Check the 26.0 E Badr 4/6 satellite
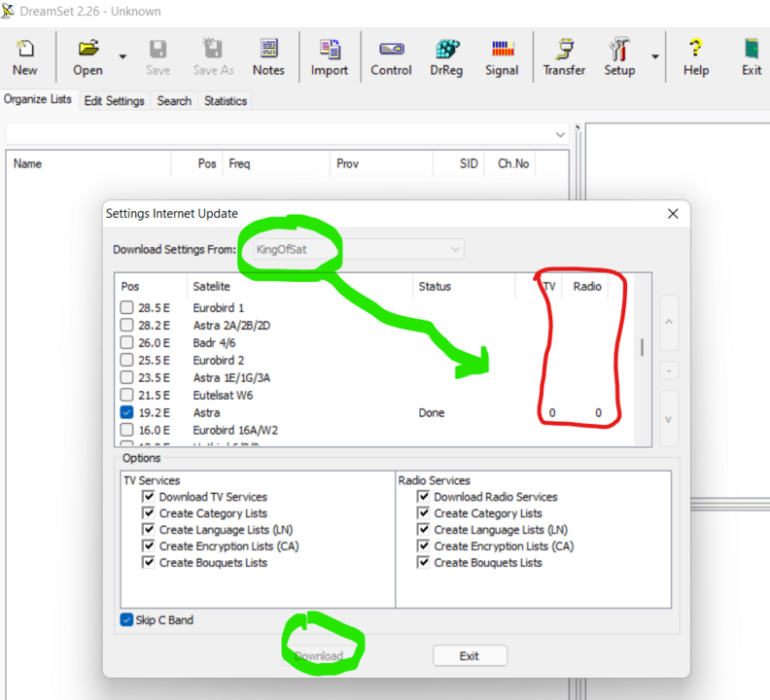This screenshot has height=700, width=770. point(127,342)
